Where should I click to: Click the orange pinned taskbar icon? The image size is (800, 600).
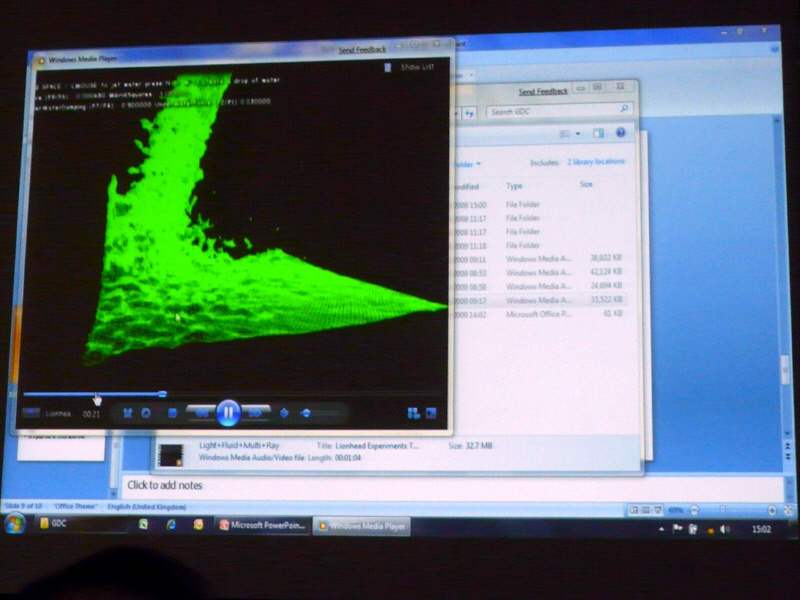pos(198,524)
